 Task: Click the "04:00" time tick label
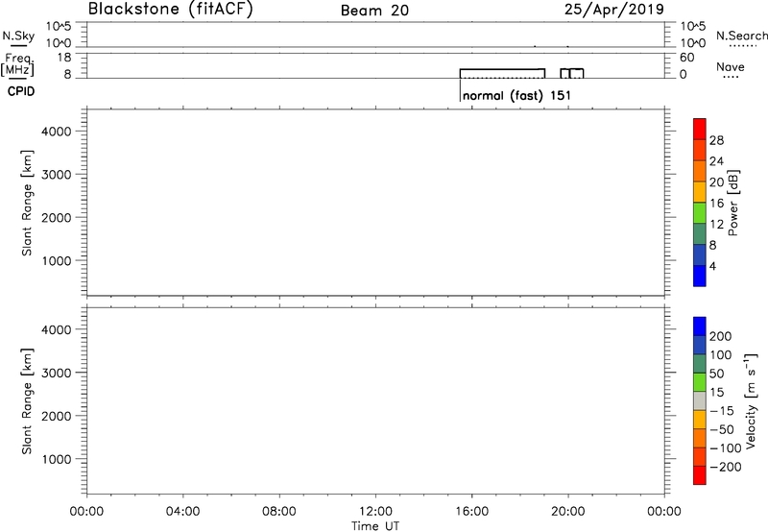coord(182,512)
